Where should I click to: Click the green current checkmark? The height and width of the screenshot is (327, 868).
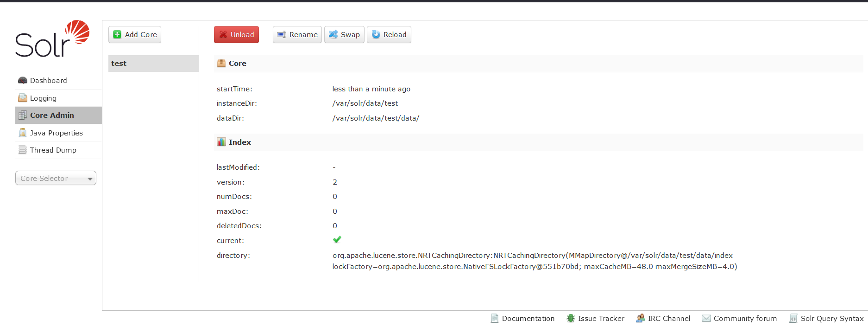coord(337,240)
